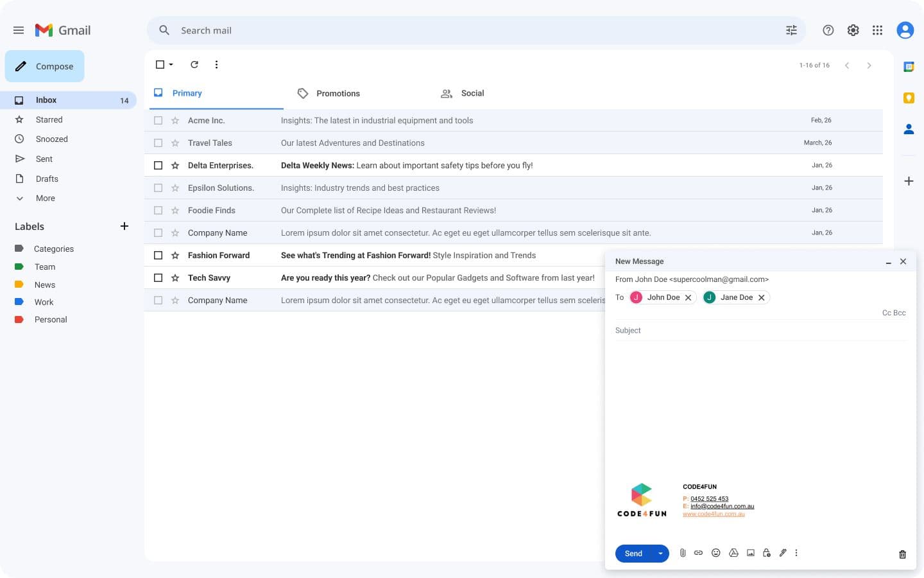Open the Social inbox tab
924x578 pixels.
click(x=472, y=93)
